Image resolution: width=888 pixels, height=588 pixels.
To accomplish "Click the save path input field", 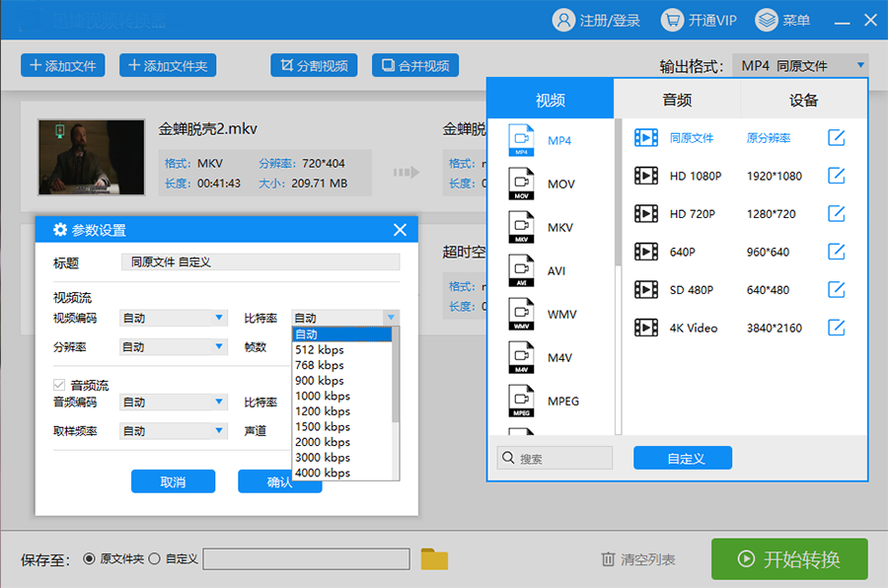I will (307, 558).
